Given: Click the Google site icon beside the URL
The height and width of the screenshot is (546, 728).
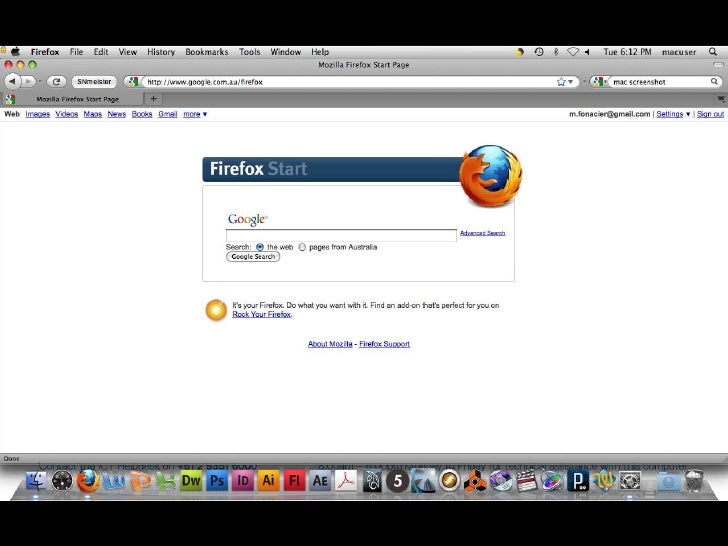Looking at the screenshot, I should [134, 82].
